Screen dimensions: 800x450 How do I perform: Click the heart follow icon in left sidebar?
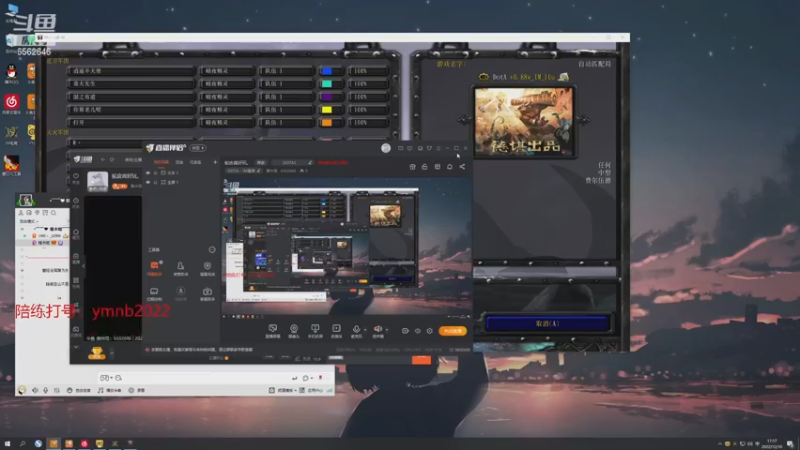(x=76, y=177)
